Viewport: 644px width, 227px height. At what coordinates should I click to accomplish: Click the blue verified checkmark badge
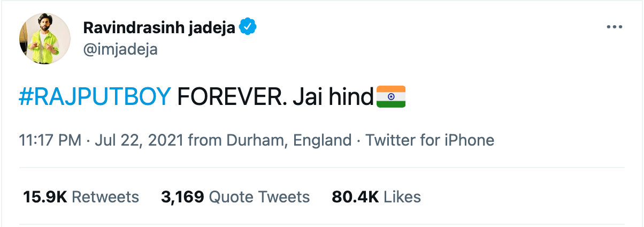248,27
